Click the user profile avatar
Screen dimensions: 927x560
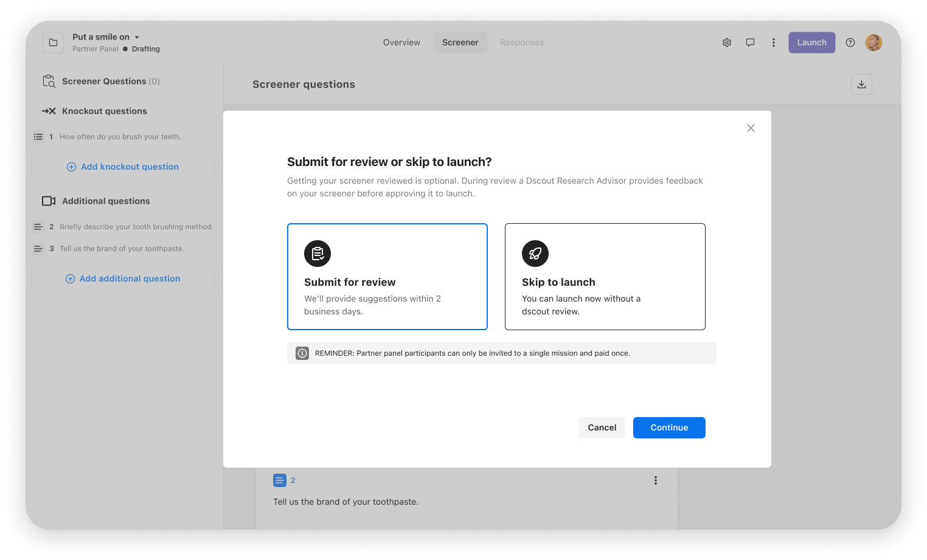tap(873, 42)
